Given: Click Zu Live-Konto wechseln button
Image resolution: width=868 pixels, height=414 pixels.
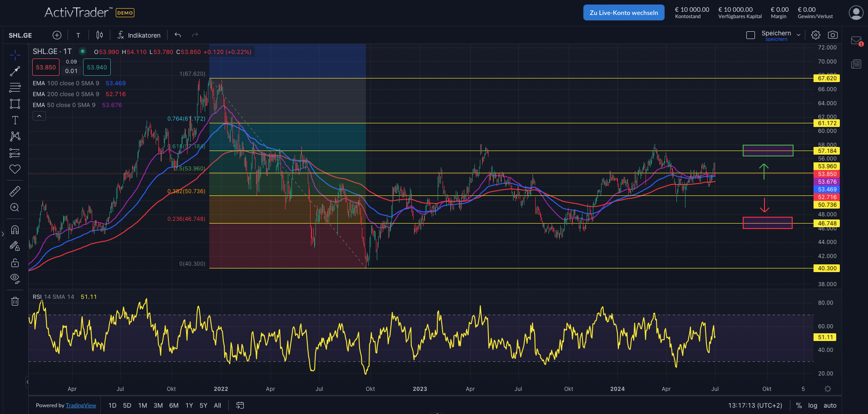Looking at the screenshot, I should click(623, 13).
